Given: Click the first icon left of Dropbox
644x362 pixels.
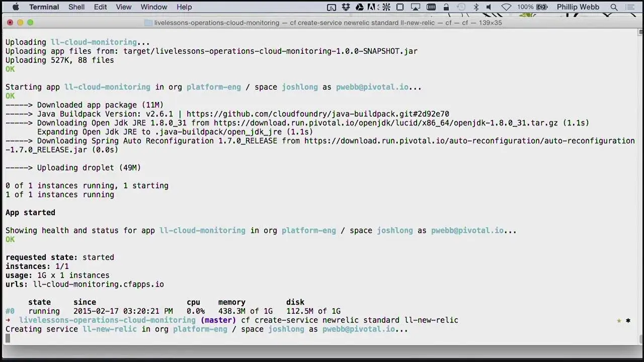Looking at the screenshot, I should [332, 7].
